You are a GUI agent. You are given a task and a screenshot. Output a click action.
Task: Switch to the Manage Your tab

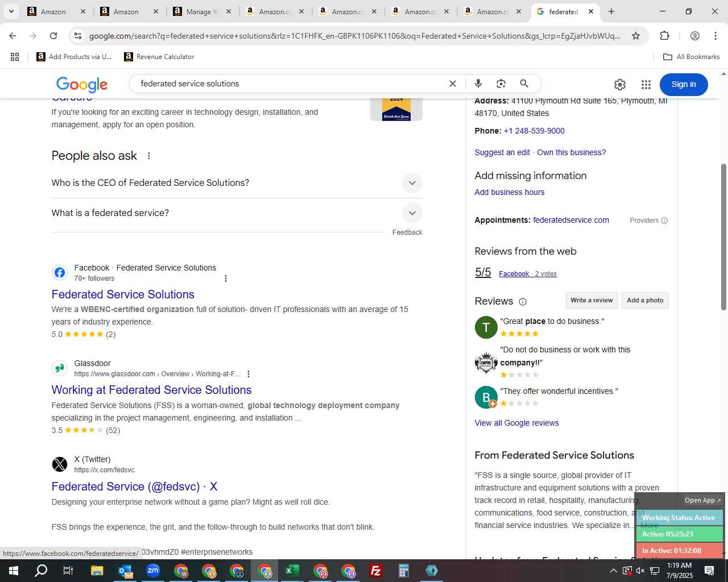[x=202, y=11]
